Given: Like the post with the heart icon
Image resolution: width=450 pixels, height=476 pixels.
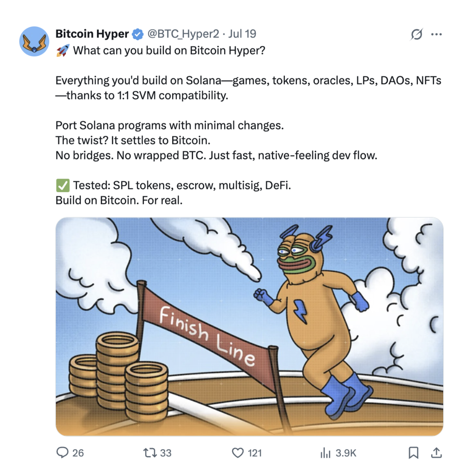Looking at the screenshot, I should pyautogui.click(x=238, y=453).
